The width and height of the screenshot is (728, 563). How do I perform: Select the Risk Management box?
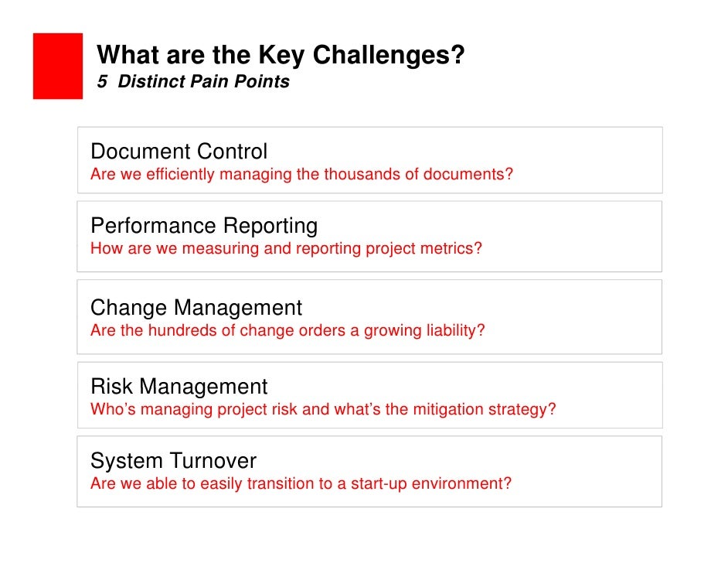pos(370,395)
